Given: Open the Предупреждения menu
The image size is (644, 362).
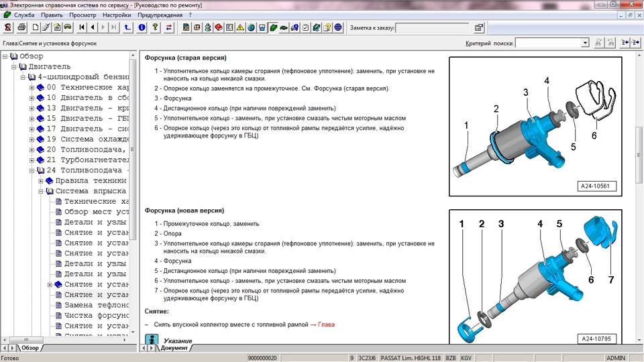Looking at the screenshot, I should click(160, 15).
